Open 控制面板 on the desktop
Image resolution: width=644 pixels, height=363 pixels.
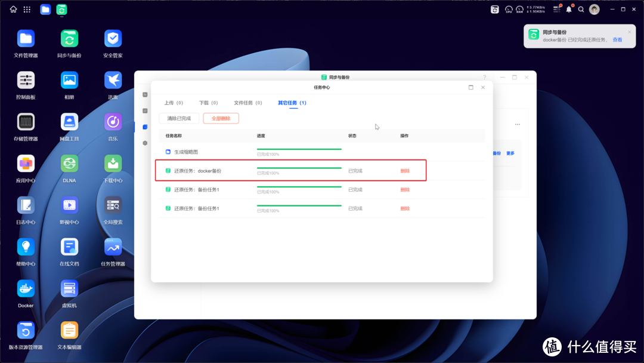pyautogui.click(x=26, y=80)
